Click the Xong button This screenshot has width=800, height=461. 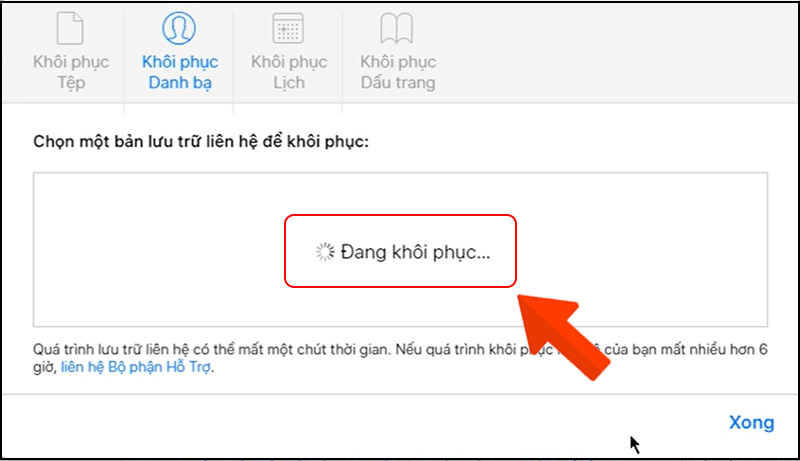pyautogui.click(x=752, y=422)
